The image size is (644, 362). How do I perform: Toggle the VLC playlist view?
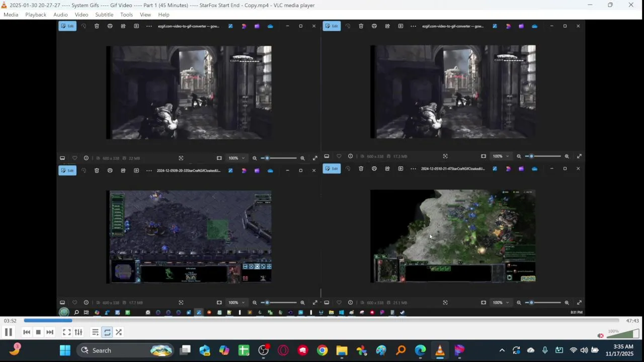point(95,332)
